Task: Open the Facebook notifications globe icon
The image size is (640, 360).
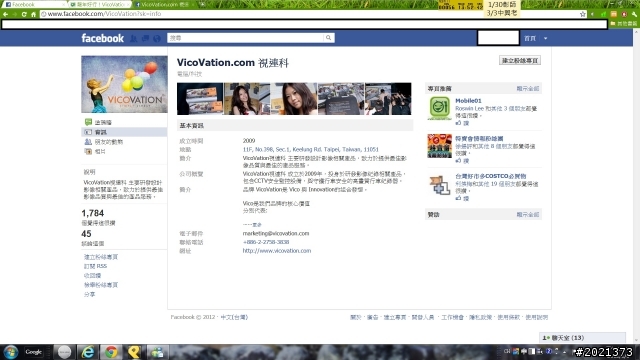Action: (x=157, y=38)
